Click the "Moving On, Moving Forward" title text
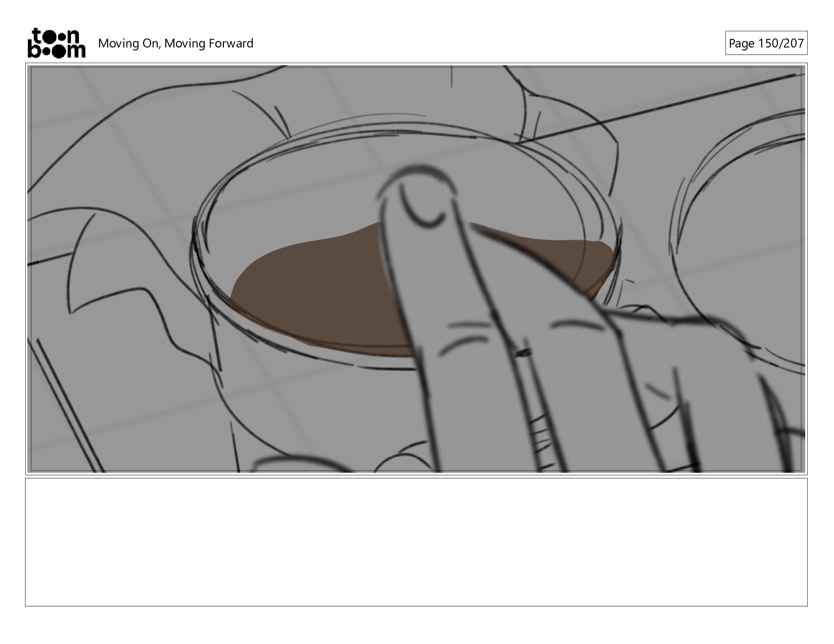 [x=175, y=43]
